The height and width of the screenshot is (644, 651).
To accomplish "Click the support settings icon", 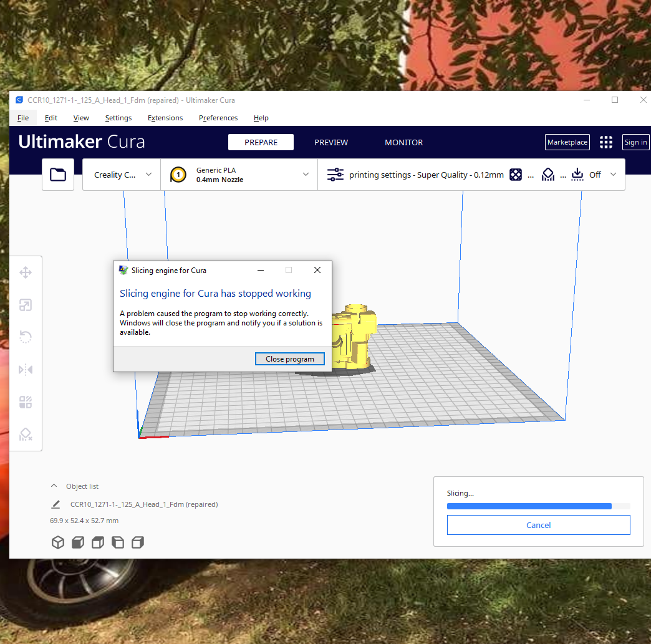I will click(548, 175).
